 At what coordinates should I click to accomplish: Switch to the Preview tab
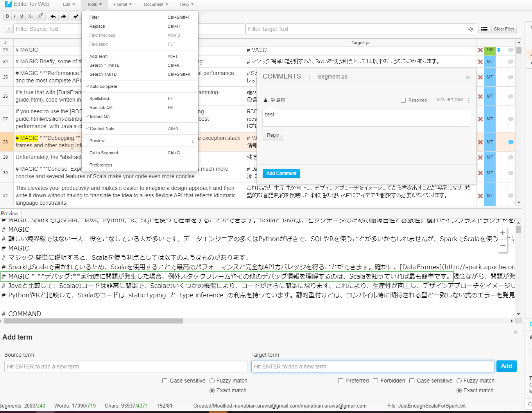10,213
